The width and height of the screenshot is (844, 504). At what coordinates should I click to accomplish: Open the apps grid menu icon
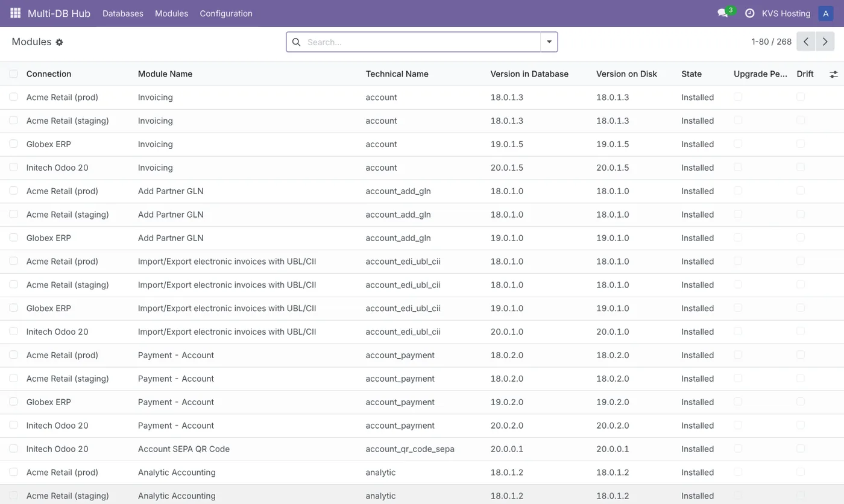pos(16,13)
